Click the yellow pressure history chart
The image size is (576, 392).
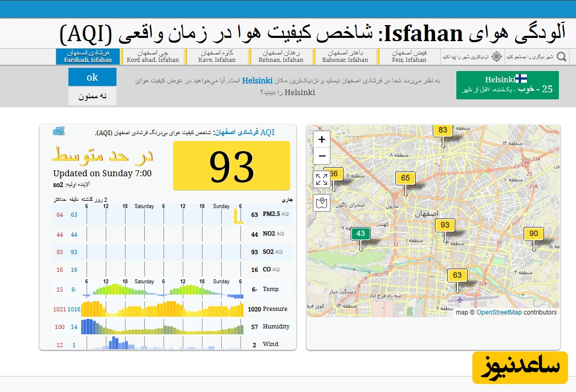[x=162, y=309]
